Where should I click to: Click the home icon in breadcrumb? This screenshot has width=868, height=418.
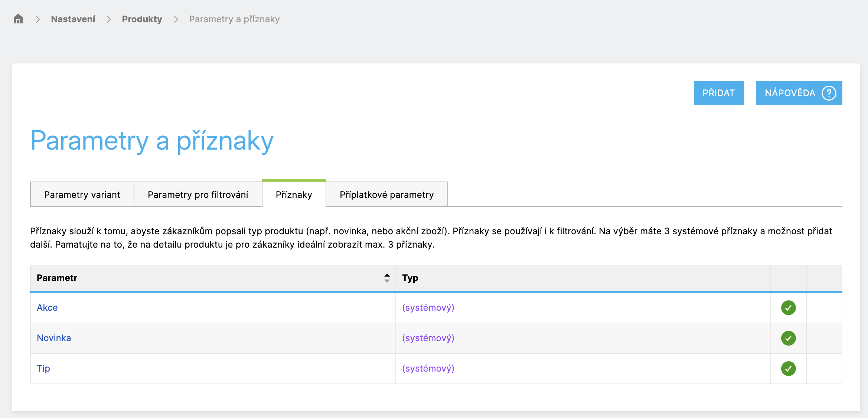pos(18,19)
